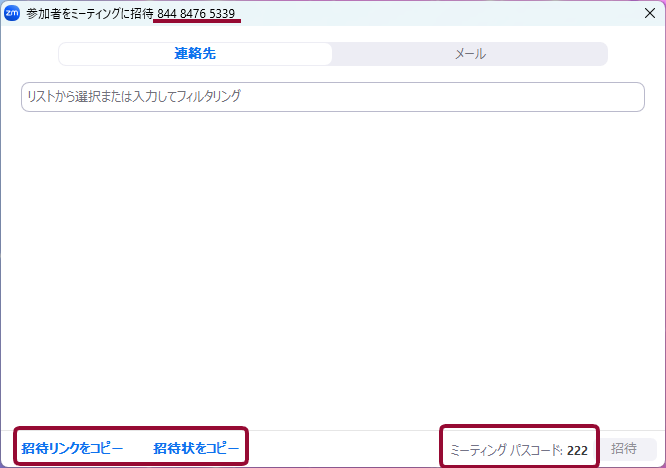Image resolution: width=666 pixels, height=468 pixels.
Task: Select meeting ID 844 8476 5339 in title
Action: [196, 14]
